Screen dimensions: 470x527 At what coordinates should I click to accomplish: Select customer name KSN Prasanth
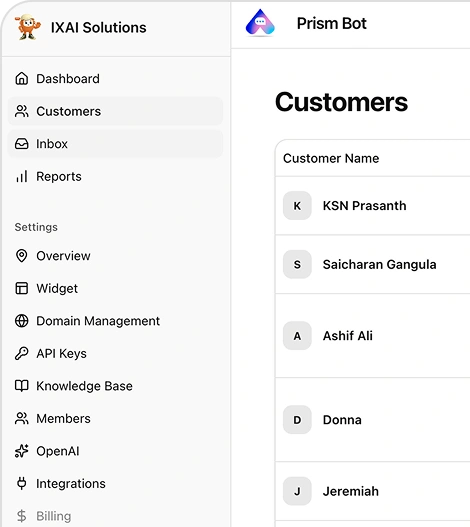coord(364,206)
